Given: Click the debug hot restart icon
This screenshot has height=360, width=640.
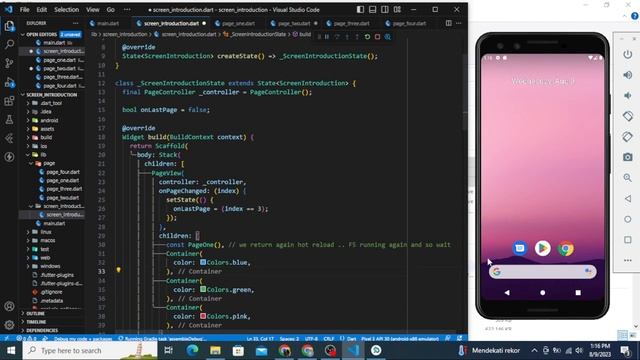Looking at the screenshot, I should coord(367,37).
